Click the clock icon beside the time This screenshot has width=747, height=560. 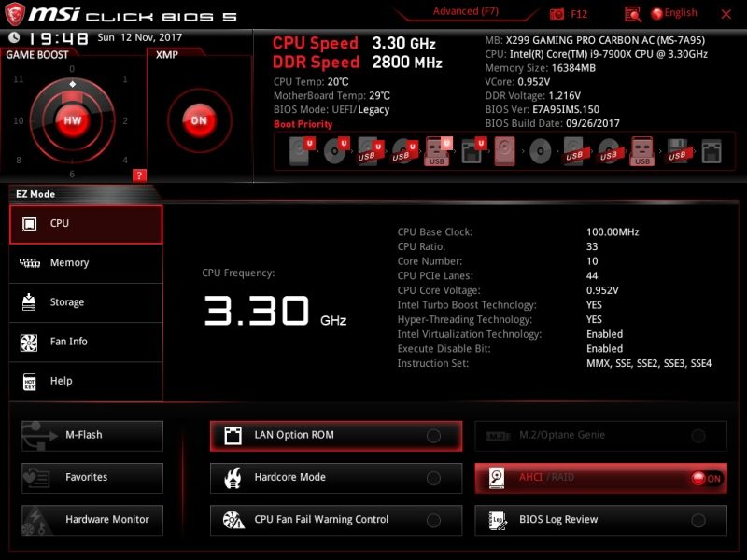(x=14, y=37)
